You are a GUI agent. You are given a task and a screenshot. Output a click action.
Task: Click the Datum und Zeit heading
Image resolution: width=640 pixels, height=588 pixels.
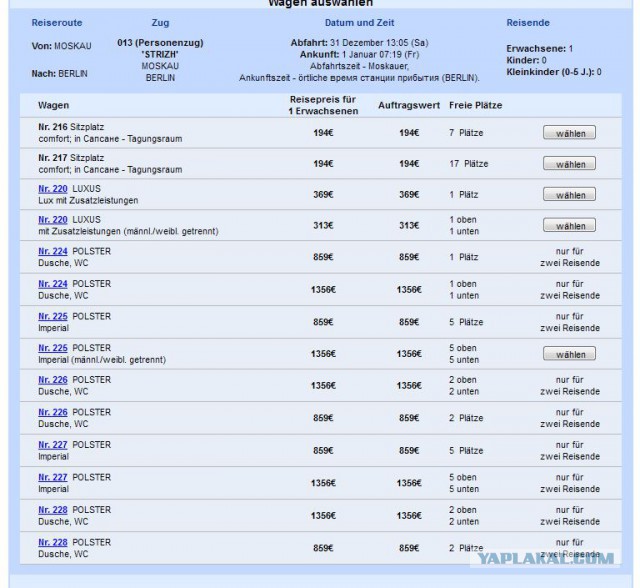(x=359, y=23)
